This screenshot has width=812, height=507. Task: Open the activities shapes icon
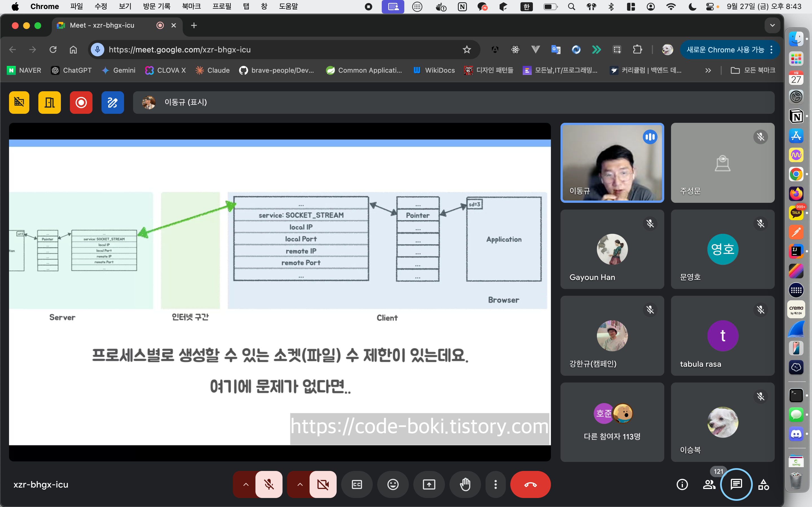tap(764, 484)
